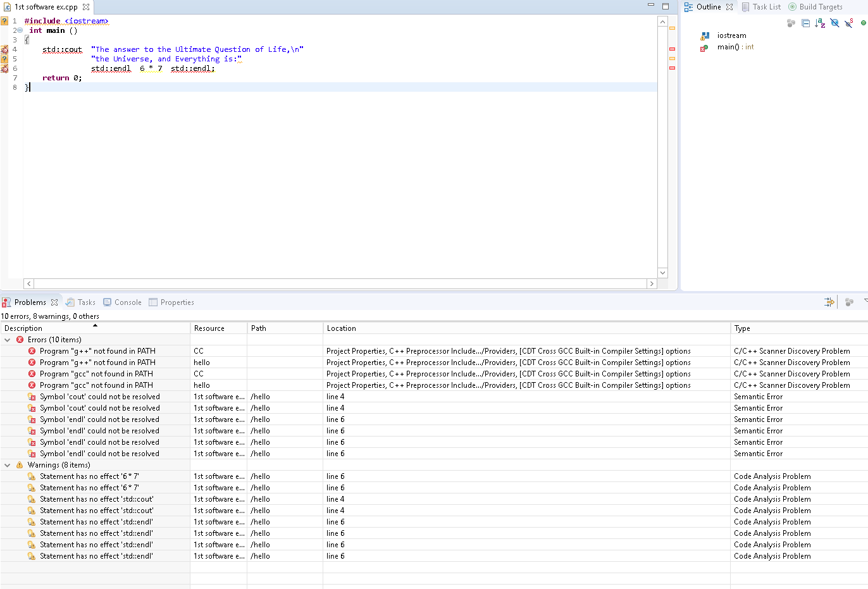
Task: Click the grey icon in Problems toolbar
Action: point(849,302)
